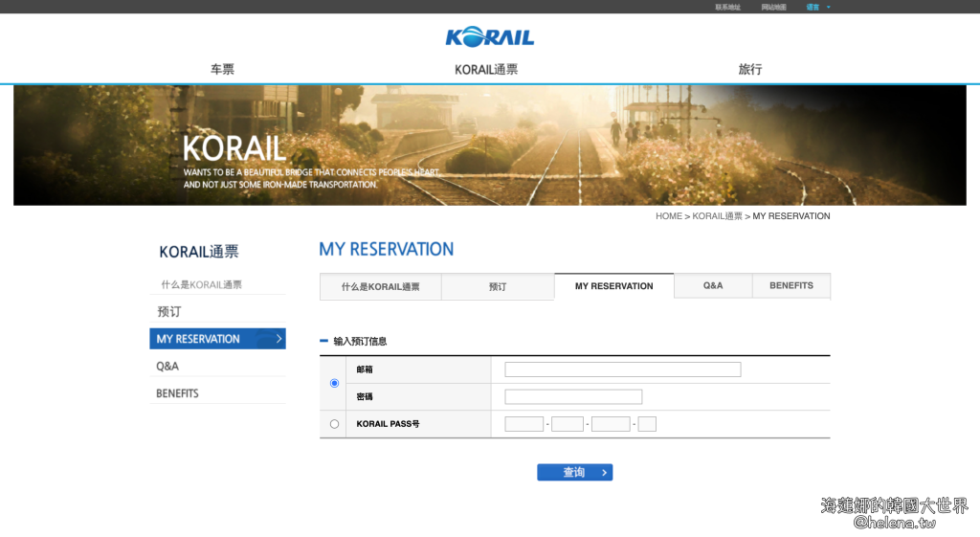Viewport: 980px width, 537px height.
Task: Select the KORAIL PASS号 radio button
Action: pos(334,424)
